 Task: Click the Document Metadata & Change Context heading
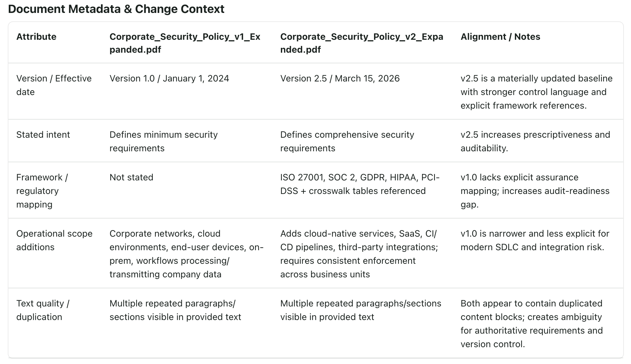click(116, 9)
